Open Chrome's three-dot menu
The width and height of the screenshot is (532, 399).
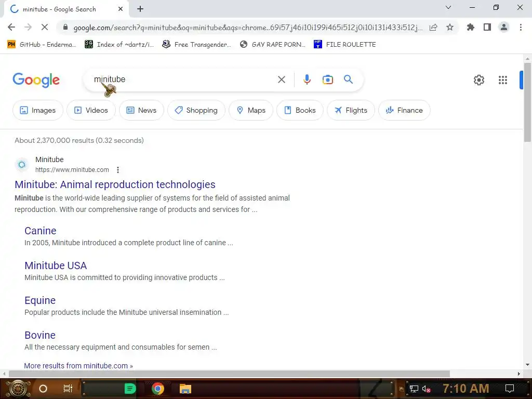(521, 27)
